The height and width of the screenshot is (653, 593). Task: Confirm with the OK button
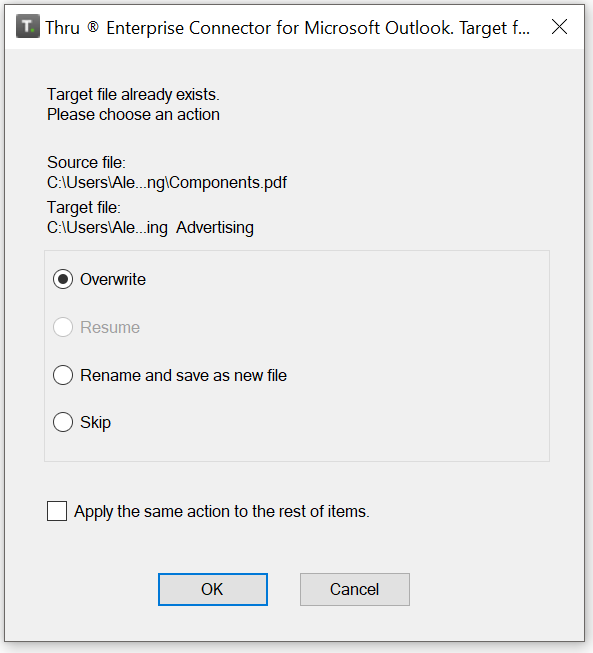pyautogui.click(x=213, y=589)
